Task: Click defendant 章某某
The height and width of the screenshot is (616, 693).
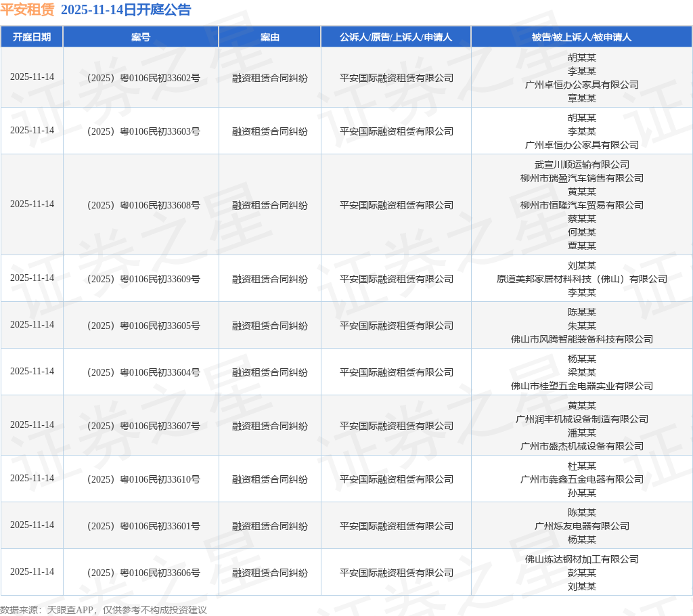Action: click(581, 98)
